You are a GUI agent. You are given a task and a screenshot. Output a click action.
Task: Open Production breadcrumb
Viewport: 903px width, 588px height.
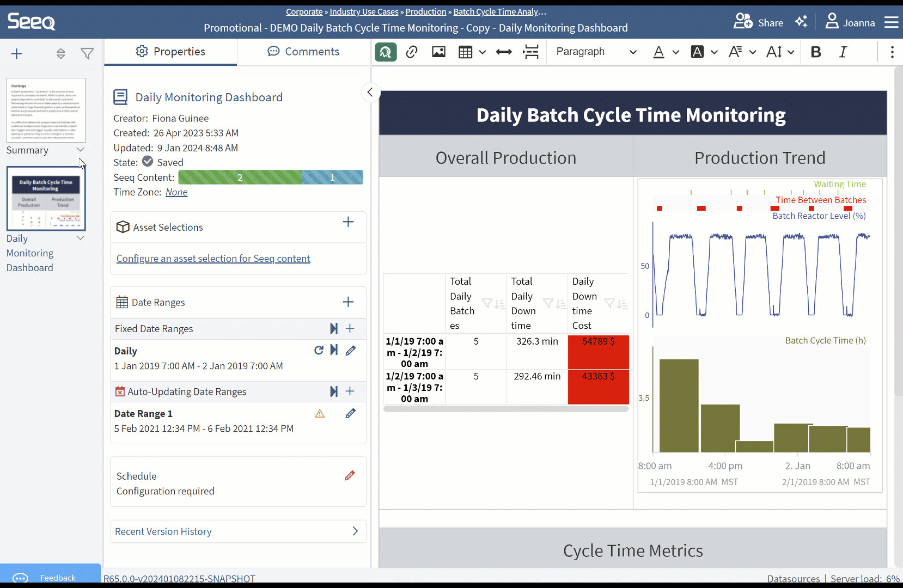(426, 11)
